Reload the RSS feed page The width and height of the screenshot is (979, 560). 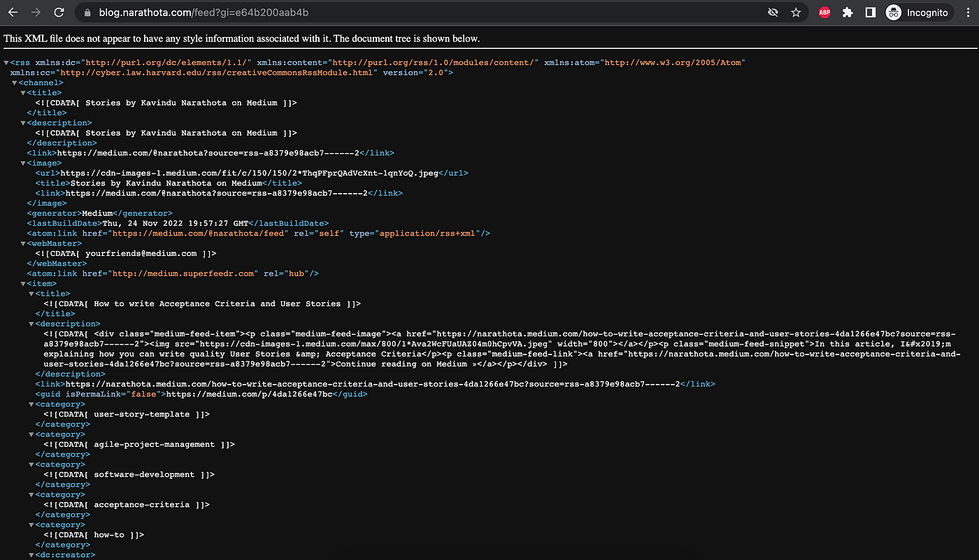click(59, 13)
